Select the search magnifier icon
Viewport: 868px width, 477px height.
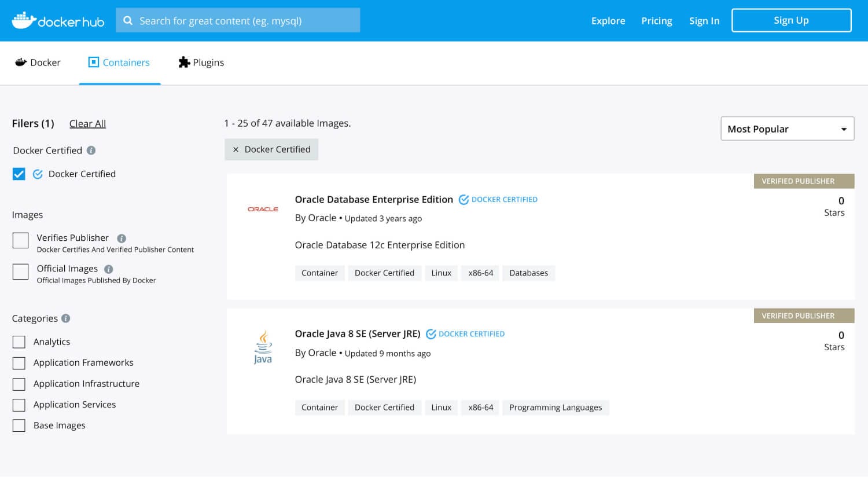pyautogui.click(x=128, y=20)
